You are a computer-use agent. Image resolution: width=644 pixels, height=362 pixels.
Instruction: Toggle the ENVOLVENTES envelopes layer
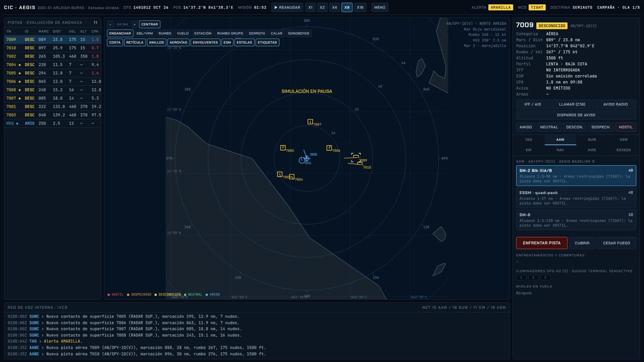pyautogui.click(x=205, y=42)
